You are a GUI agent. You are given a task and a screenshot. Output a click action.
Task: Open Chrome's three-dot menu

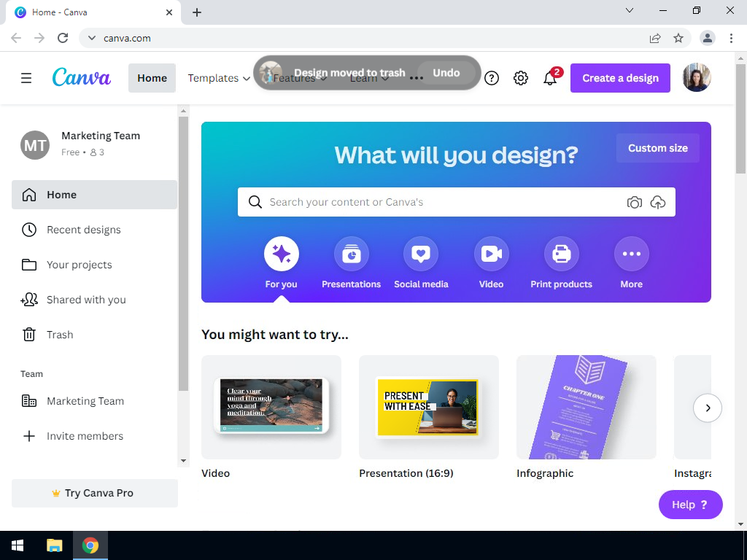[x=731, y=38]
